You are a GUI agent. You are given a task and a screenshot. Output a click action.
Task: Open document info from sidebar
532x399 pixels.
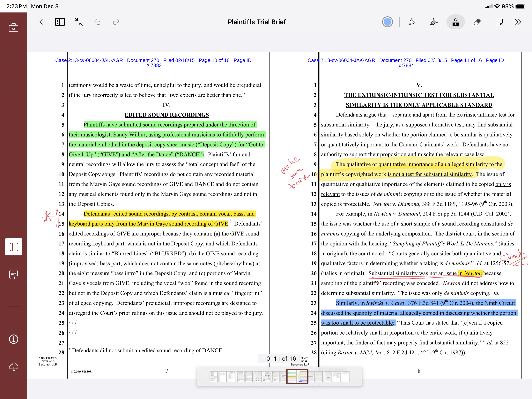pyautogui.click(x=13, y=339)
